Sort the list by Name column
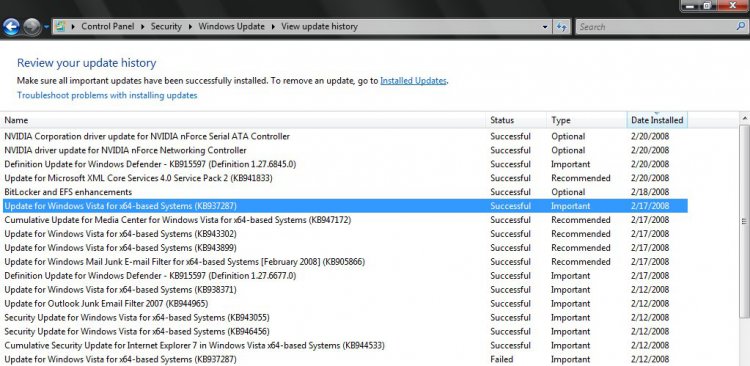Screen dimensions: 750x366 point(244,120)
